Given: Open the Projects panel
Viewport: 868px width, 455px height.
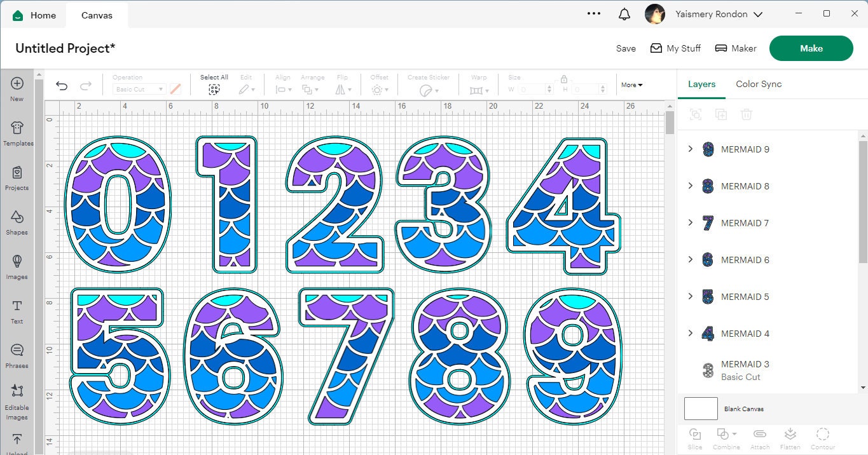Looking at the screenshot, I should pos(17,177).
